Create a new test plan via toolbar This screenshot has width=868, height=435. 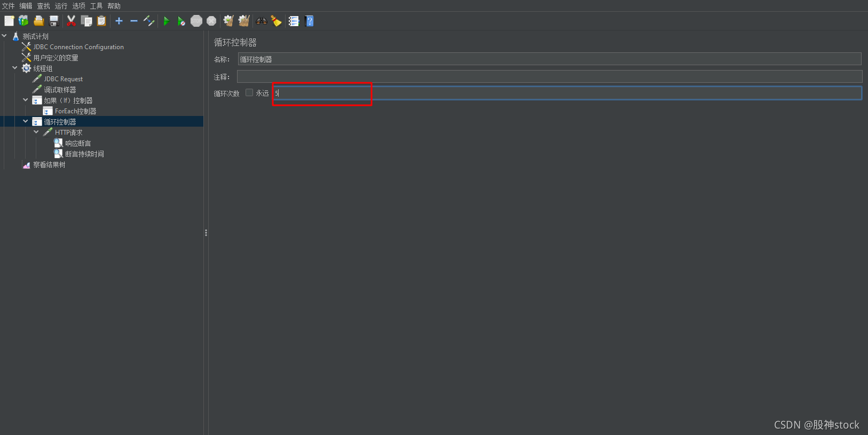click(x=9, y=21)
